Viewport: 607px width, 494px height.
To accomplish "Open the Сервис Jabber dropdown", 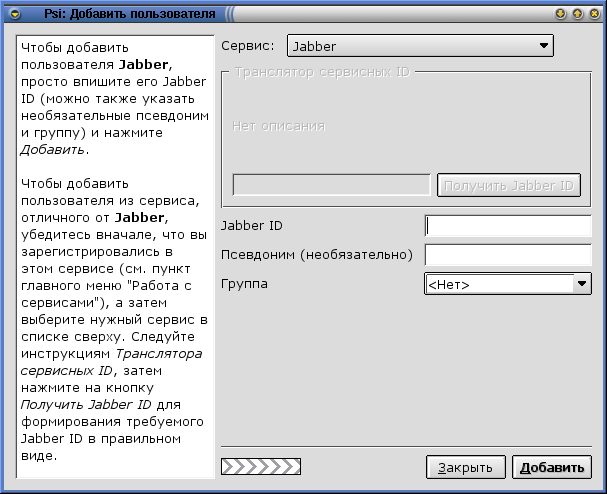I will click(x=420, y=46).
